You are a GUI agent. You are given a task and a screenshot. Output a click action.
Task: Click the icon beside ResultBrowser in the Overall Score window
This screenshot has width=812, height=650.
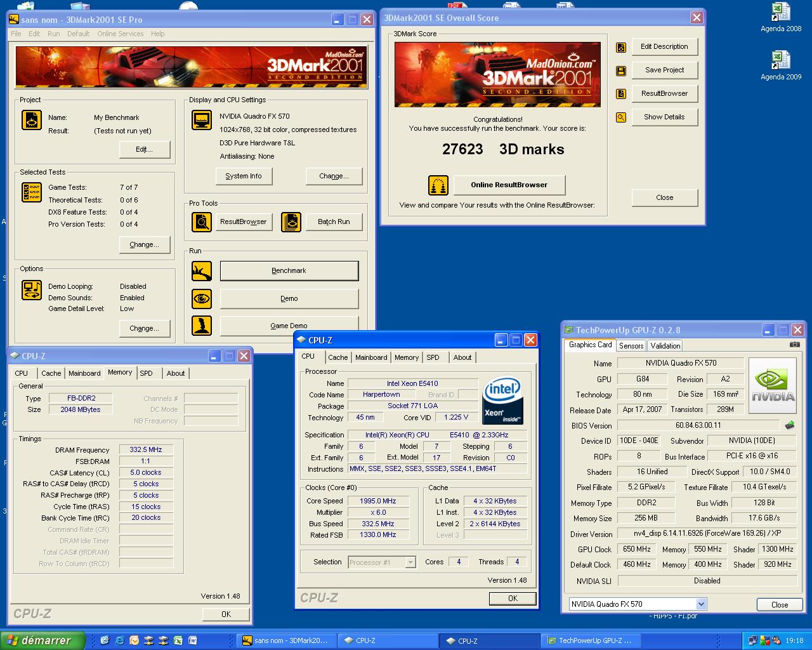click(621, 94)
